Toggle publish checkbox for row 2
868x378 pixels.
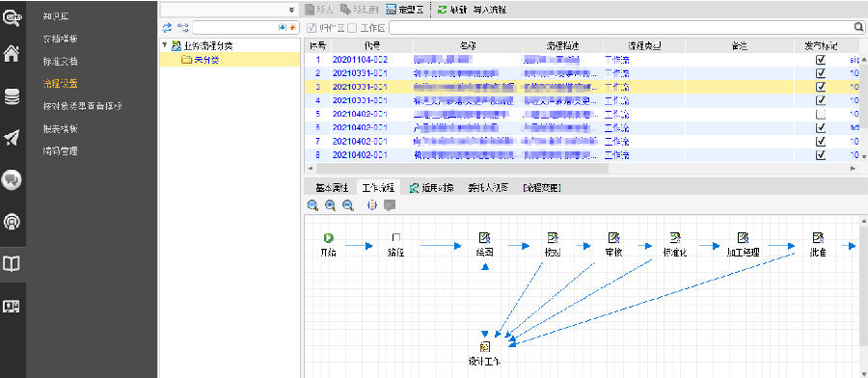pos(821,73)
